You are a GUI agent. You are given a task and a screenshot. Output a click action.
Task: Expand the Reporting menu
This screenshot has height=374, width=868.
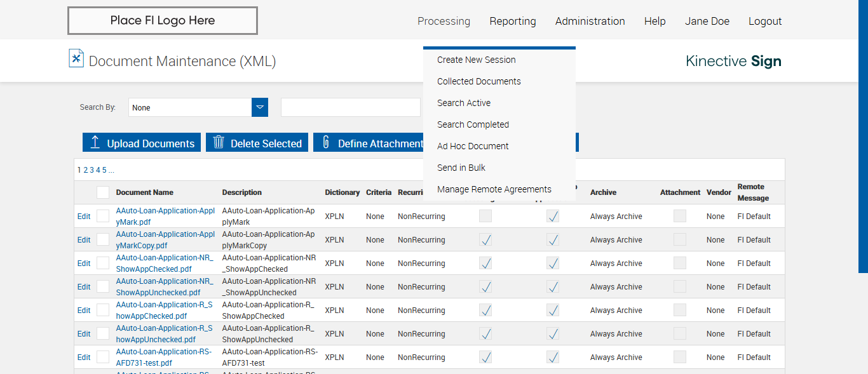click(x=513, y=21)
